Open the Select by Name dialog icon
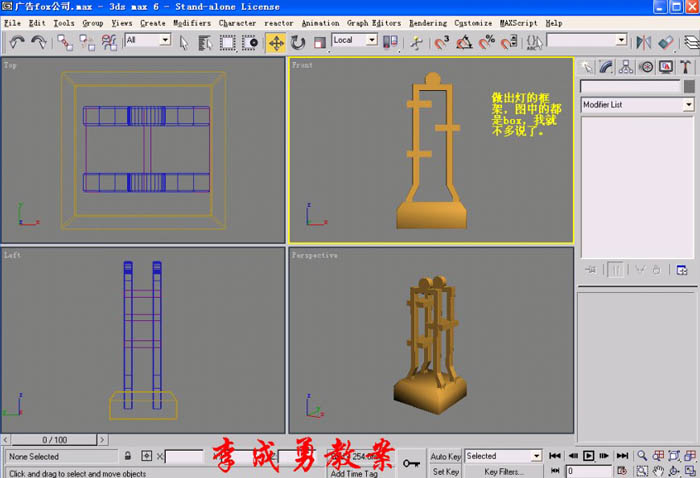 (205, 43)
